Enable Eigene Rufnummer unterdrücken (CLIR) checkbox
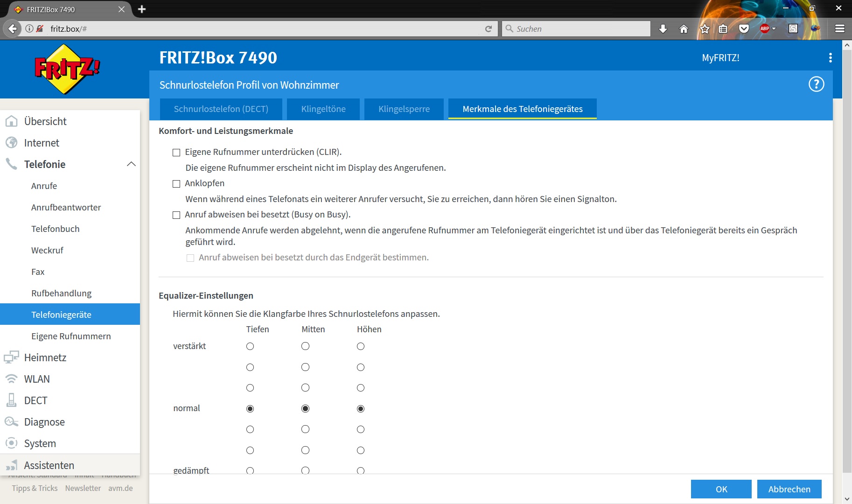 point(176,153)
